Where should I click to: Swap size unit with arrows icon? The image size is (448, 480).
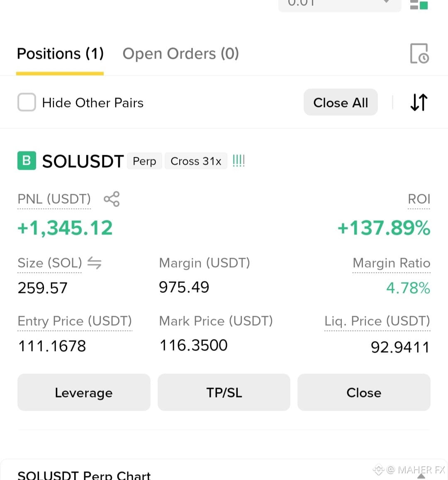pyautogui.click(x=94, y=263)
